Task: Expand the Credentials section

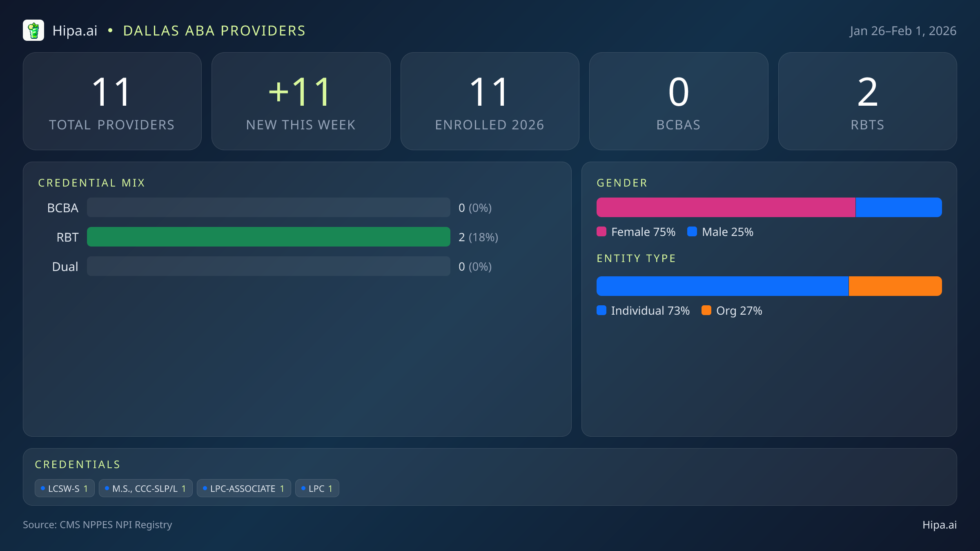Action: point(78,464)
